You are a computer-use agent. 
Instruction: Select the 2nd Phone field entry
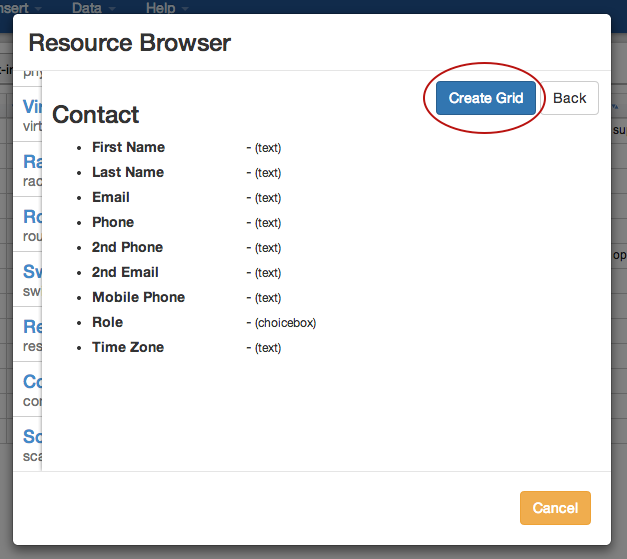coord(127,247)
